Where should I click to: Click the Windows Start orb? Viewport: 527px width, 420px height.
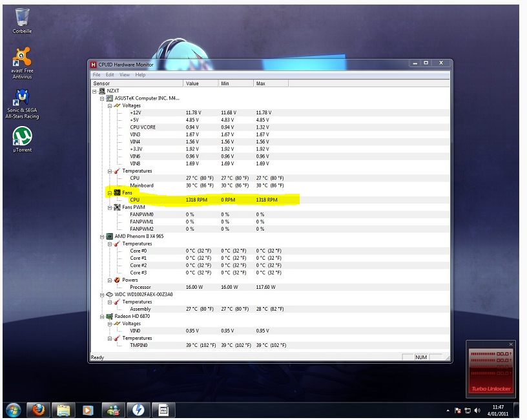(x=13, y=410)
